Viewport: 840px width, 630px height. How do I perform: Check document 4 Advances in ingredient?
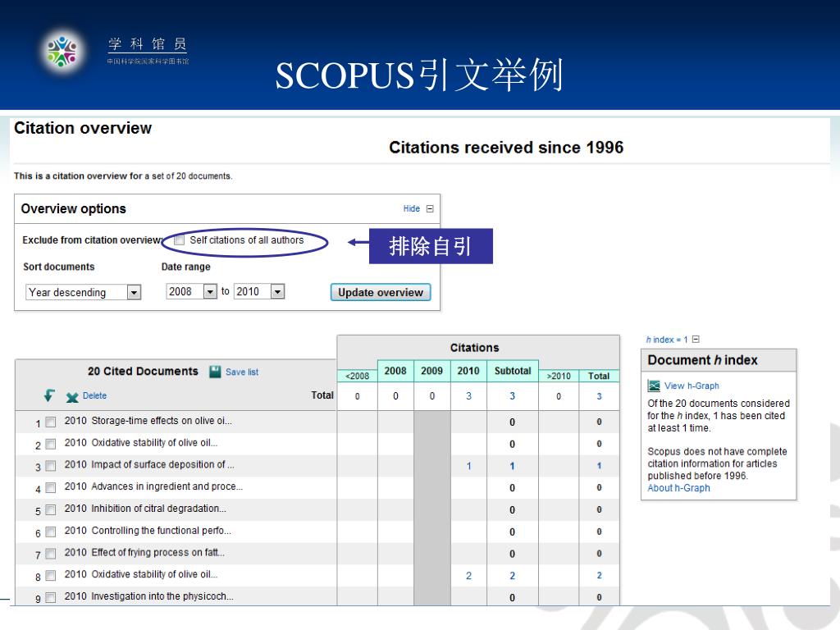pyautogui.click(x=50, y=488)
